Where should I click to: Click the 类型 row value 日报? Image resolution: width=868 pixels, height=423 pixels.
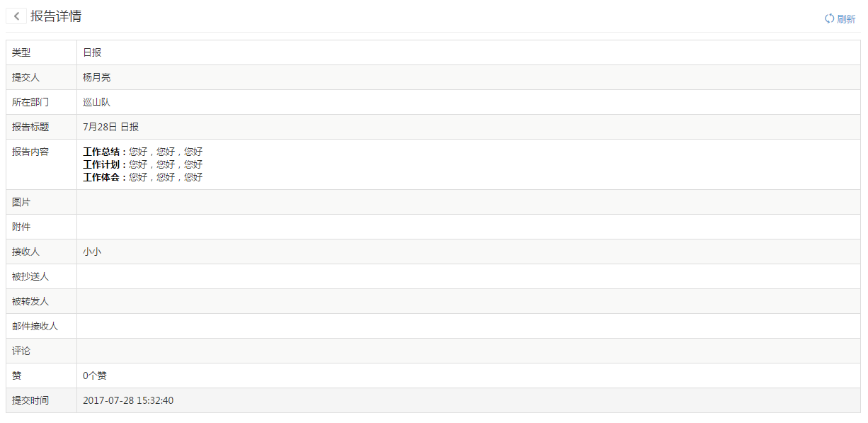[92, 52]
